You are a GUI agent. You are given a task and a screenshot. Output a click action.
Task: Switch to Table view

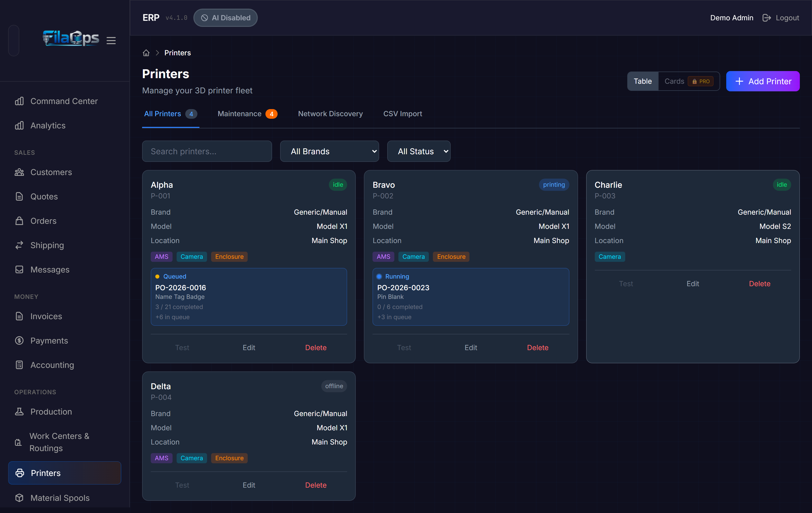point(642,81)
